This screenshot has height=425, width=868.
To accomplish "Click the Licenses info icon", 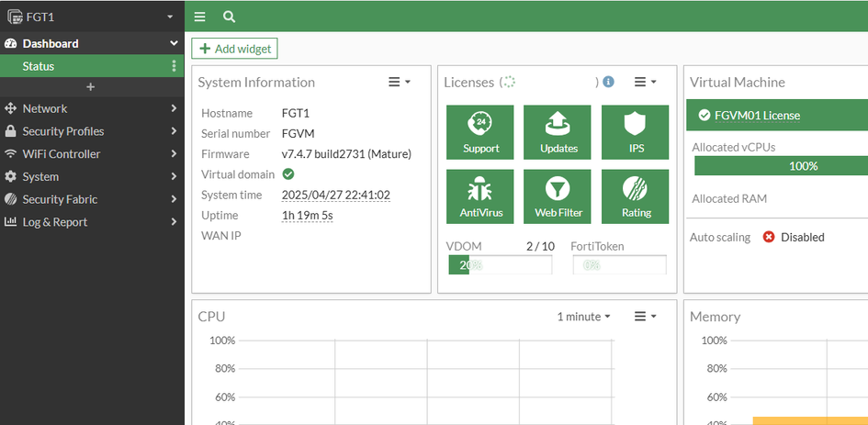I will (x=608, y=82).
